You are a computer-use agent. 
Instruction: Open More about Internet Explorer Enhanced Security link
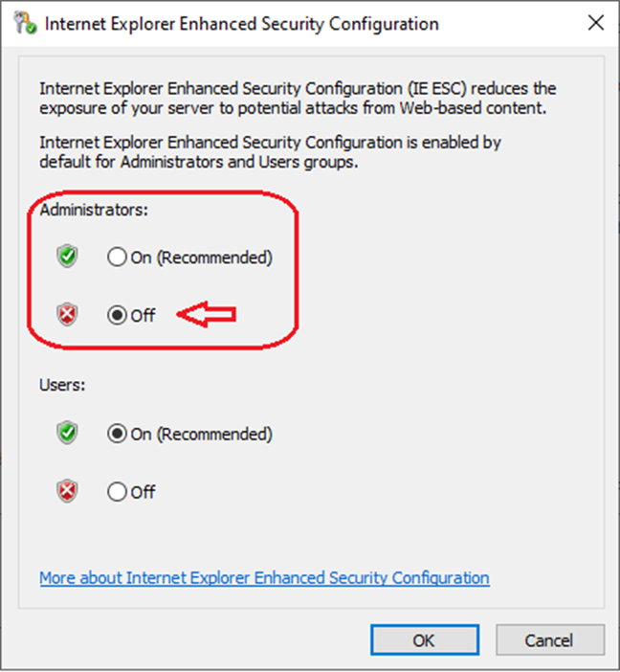[x=264, y=578]
